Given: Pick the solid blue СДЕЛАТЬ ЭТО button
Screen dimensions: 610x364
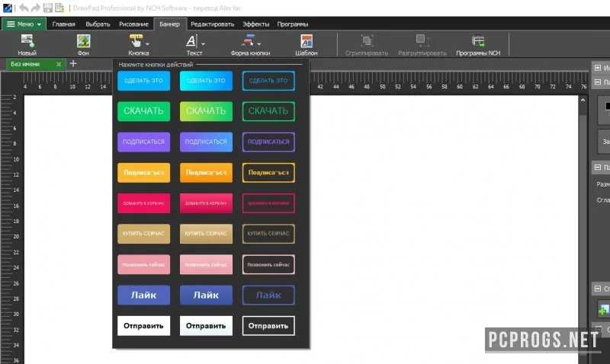Looking at the screenshot, I should tap(143, 81).
